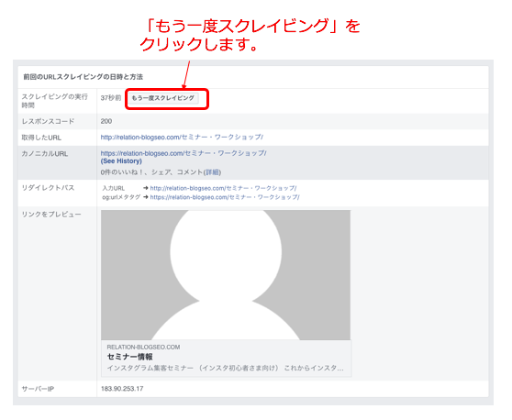Click the 0件のいいね！、シェア、コメント text
The image size is (512, 420).
151,172
